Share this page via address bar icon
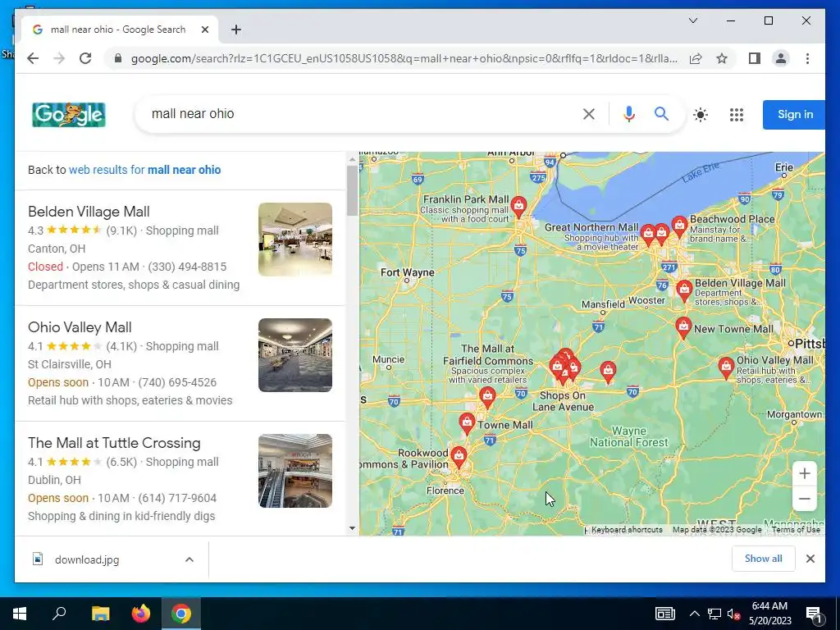The image size is (840, 630). [x=696, y=58]
